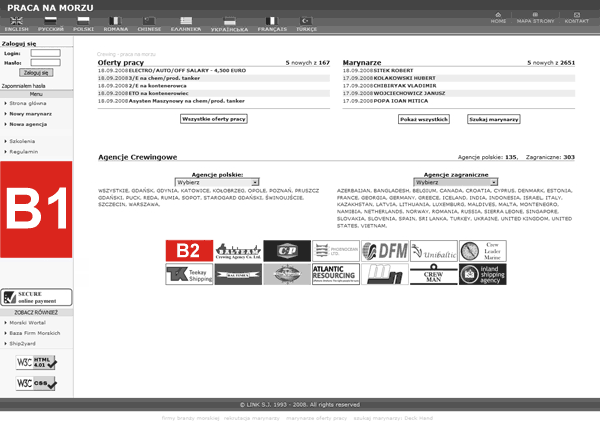Open the CP black agency logo
The image size is (600, 425).
click(x=287, y=251)
